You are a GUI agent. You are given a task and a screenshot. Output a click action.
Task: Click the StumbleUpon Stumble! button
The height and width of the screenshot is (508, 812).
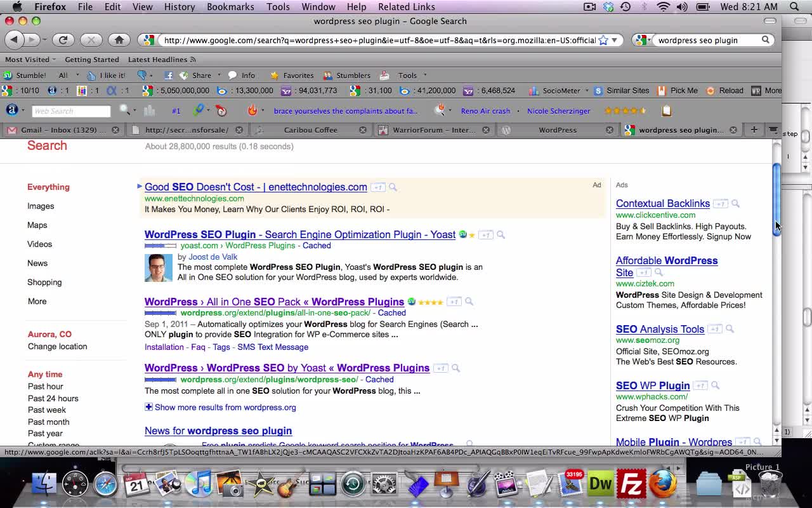tap(25, 75)
